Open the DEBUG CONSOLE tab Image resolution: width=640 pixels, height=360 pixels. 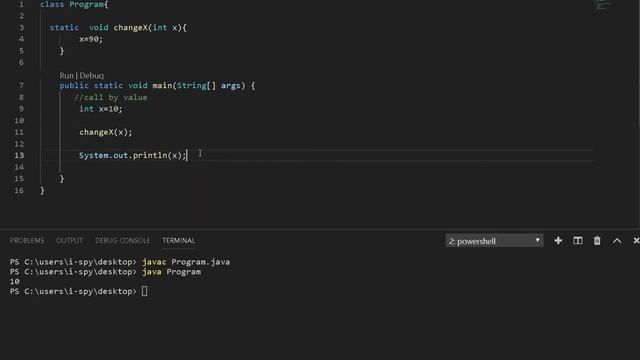122,240
